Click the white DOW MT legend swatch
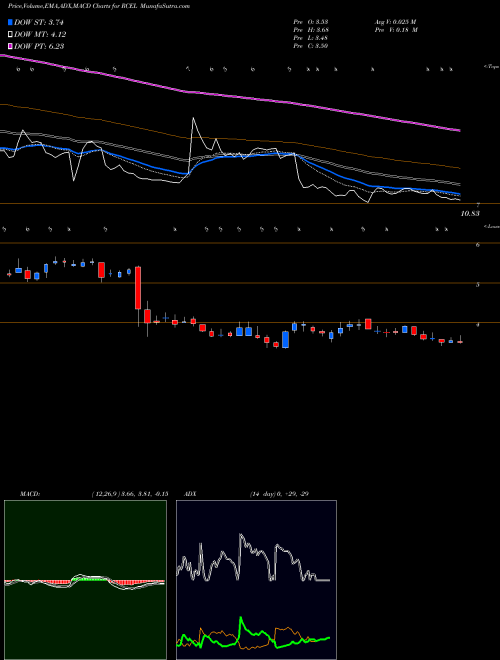 [11, 35]
